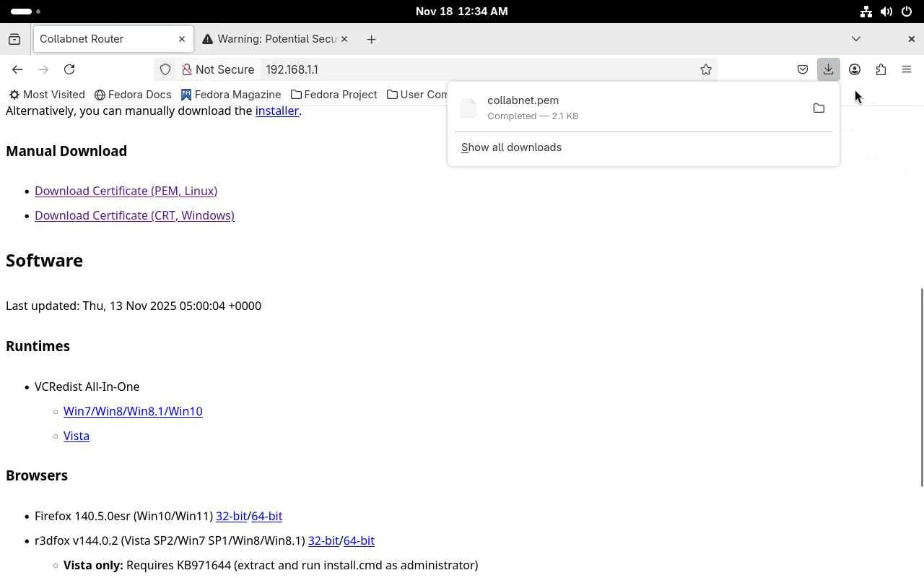This screenshot has height=578, width=924.
Task: Switch to the Warning: Potential Security tab
Action: [x=275, y=39]
